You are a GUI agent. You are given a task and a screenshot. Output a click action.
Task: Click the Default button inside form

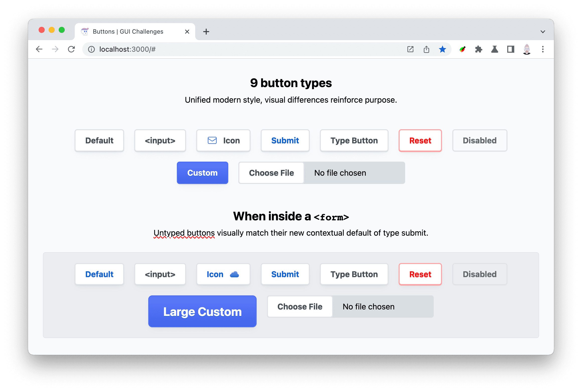coord(99,275)
